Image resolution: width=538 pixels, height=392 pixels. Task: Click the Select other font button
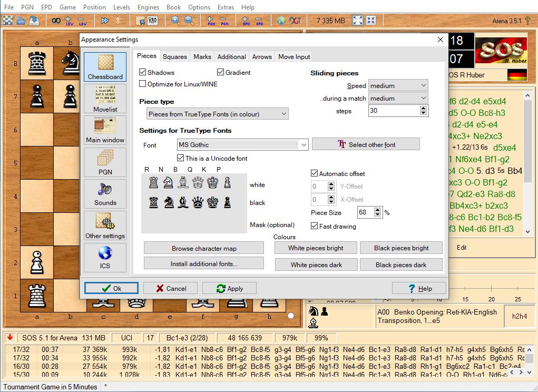(x=366, y=144)
